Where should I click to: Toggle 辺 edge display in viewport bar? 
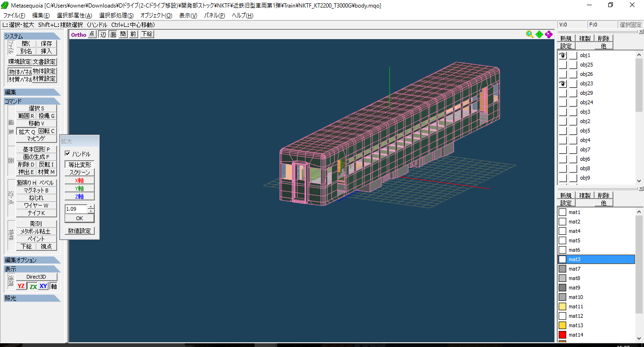[102, 34]
